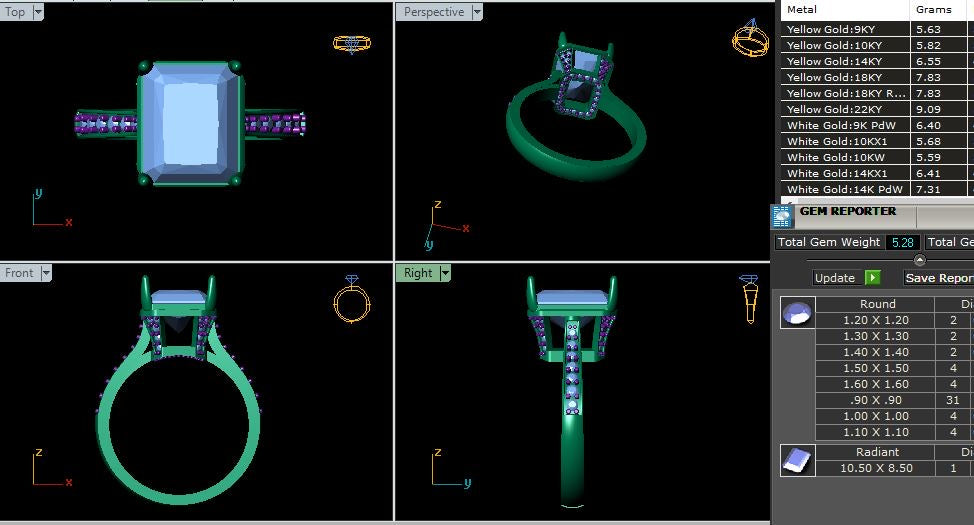
Task: Click the Perspective viewport ring orientation icon
Action: click(750, 39)
